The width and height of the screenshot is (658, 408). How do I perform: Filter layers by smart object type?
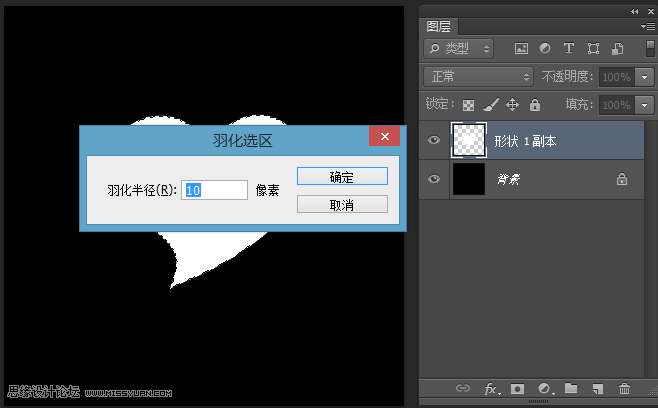617,49
